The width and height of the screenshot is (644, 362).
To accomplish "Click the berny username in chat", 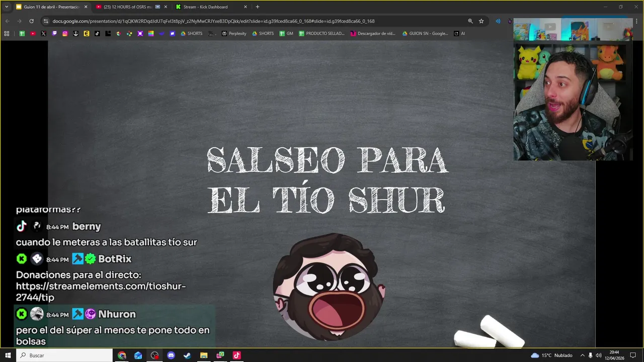I will (87, 227).
